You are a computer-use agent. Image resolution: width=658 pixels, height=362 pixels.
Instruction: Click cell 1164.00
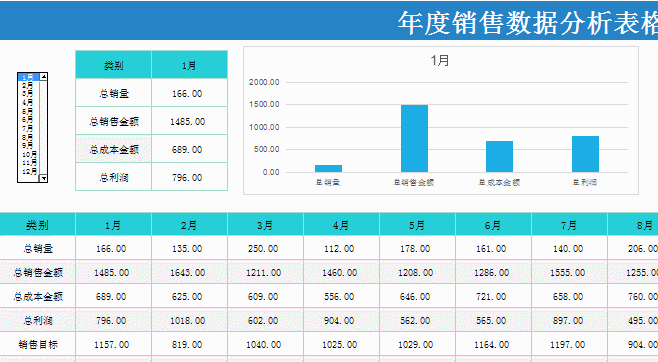(493, 344)
